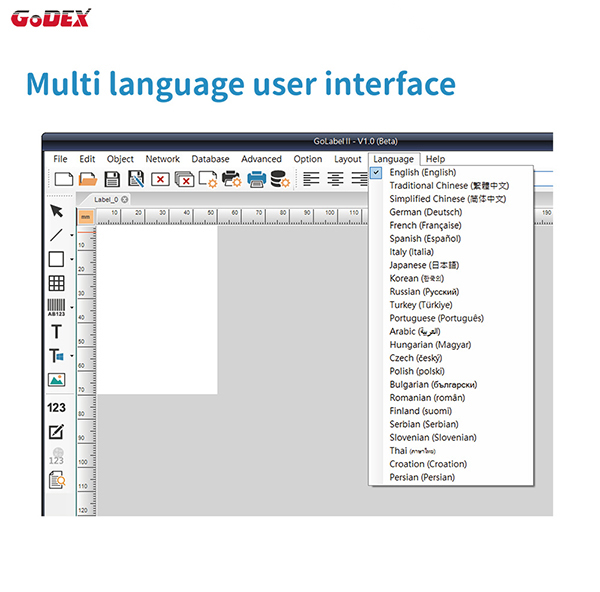This screenshot has height=592, width=600.
Task: Open the Network menu
Action: [x=162, y=159]
